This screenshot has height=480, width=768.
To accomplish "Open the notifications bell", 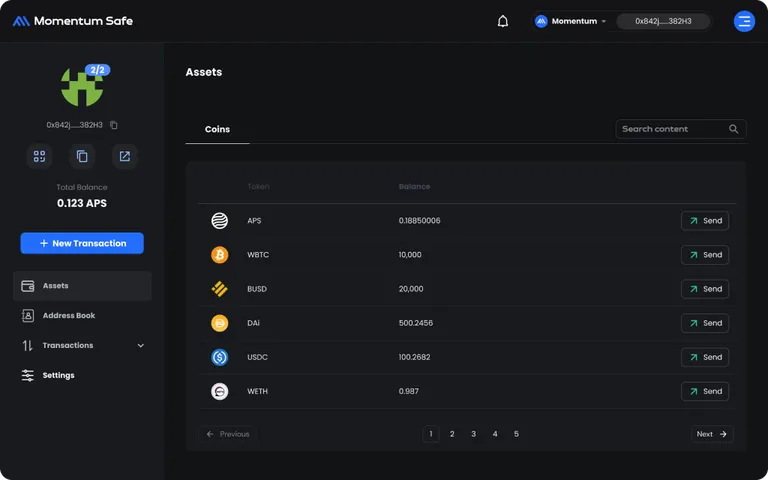I will click(x=503, y=21).
